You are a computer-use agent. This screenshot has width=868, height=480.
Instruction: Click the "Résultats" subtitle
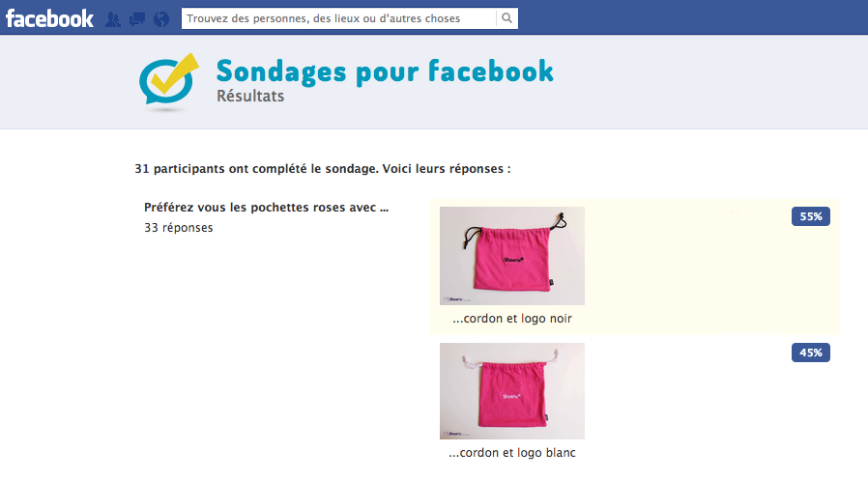[x=250, y=97]
